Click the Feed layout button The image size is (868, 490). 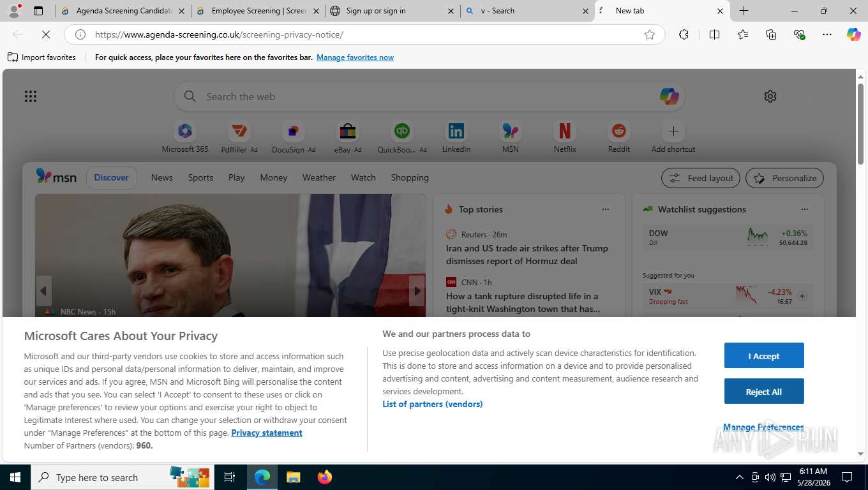pyautogui.click(x=701, y=178)
